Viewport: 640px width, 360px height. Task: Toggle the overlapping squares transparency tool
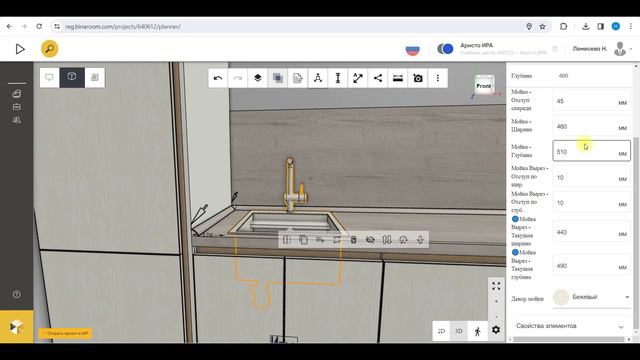[x=278, y=78]
